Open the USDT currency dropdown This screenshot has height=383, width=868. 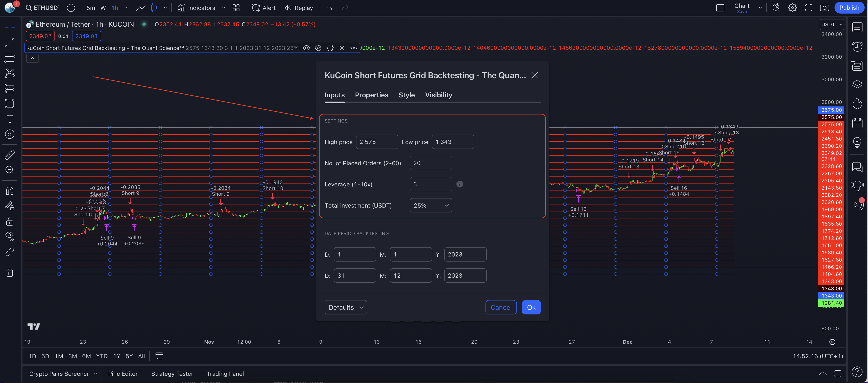pos(831,25)
